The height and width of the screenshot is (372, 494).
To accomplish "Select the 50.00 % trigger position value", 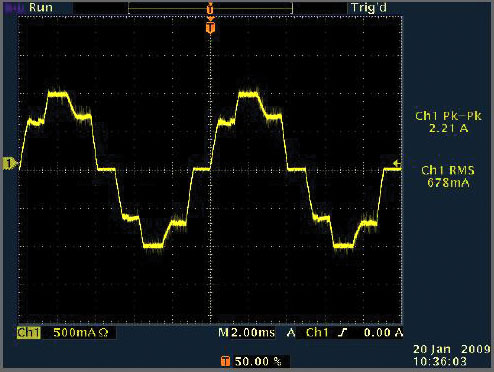I will pyautogui.click(x=258, y=361).
